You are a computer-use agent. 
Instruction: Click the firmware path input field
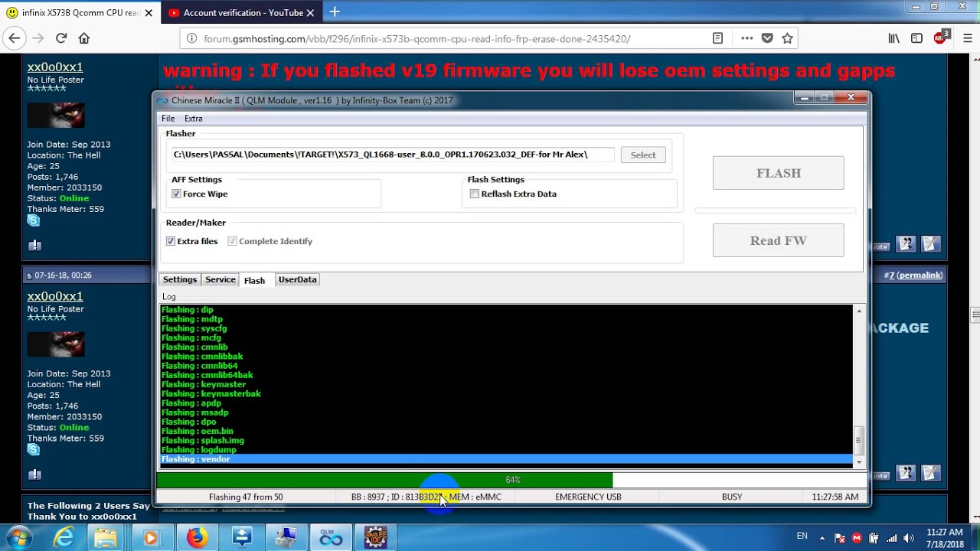click(393, 155)
